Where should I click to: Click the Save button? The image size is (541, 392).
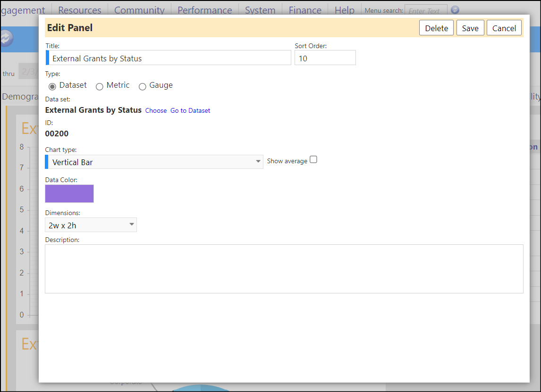pyautogui.click(x=470, y=28)
